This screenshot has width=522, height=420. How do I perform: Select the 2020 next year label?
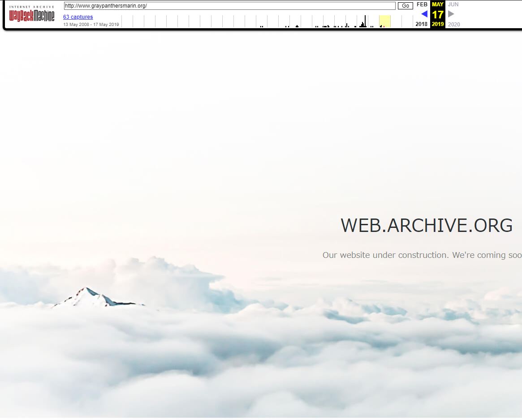(453, 24)
